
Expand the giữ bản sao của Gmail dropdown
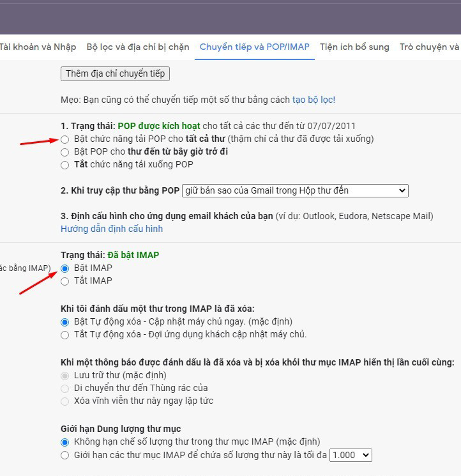click(x=294, y=190)
